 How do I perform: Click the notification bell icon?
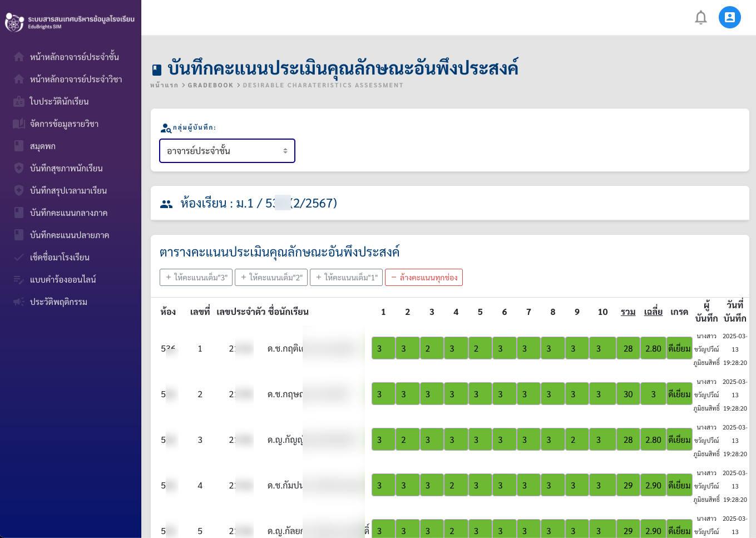pyautogui.click(x=700, y=18)
